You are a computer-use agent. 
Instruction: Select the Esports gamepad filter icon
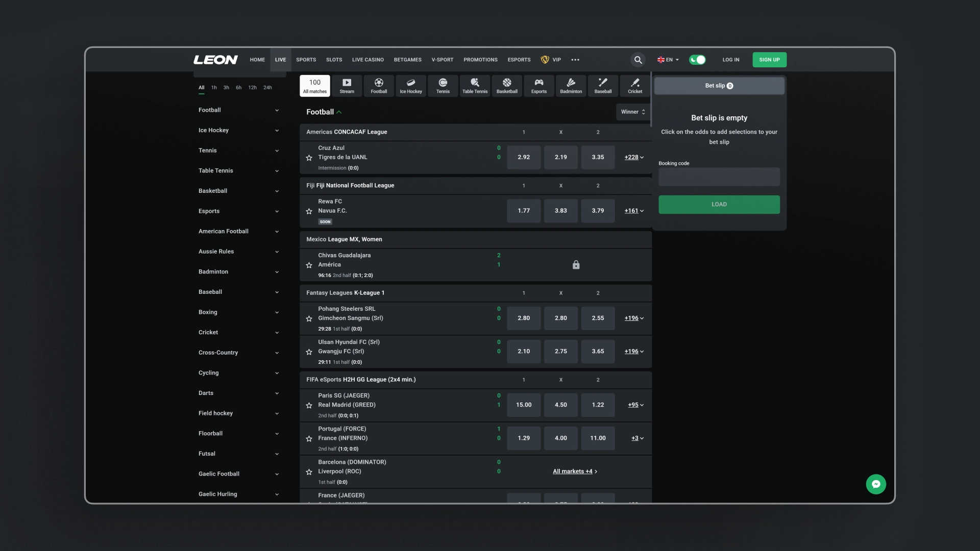539,86
